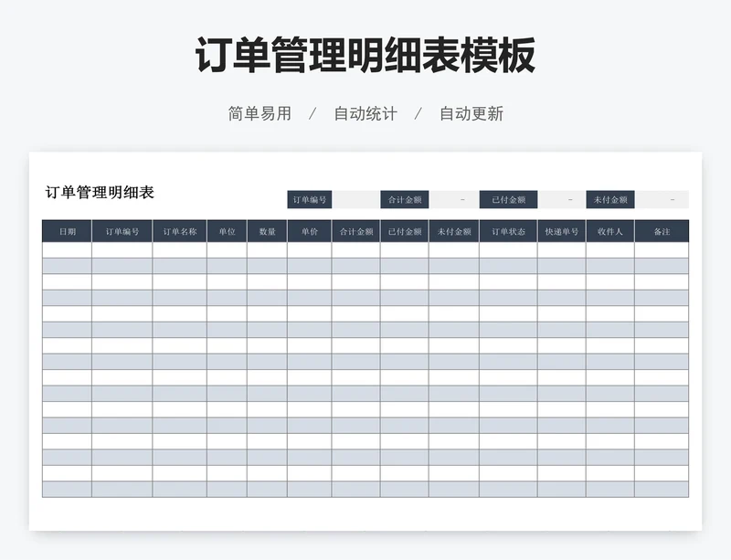
Task: Select the 快递单号 column header
Action: [562, 231]
